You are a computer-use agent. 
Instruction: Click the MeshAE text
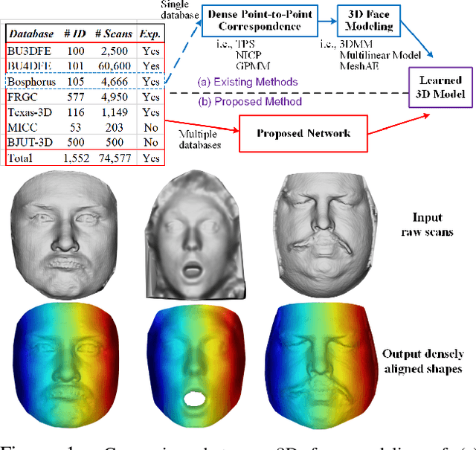(359, 66)
